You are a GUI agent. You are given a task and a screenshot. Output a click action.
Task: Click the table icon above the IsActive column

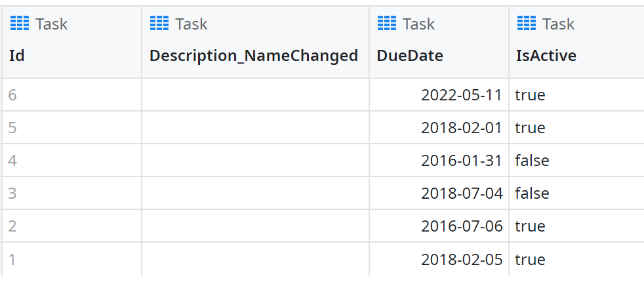[527, 24]
